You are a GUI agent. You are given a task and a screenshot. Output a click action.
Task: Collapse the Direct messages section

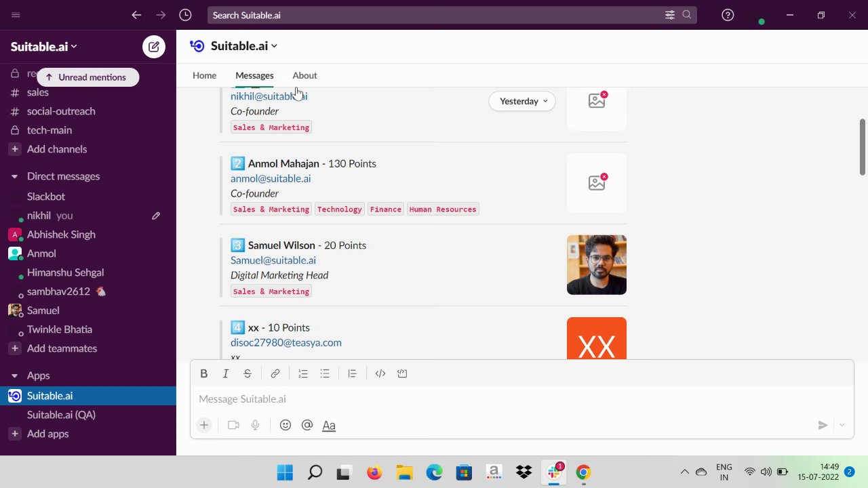[x=14, y=176]
